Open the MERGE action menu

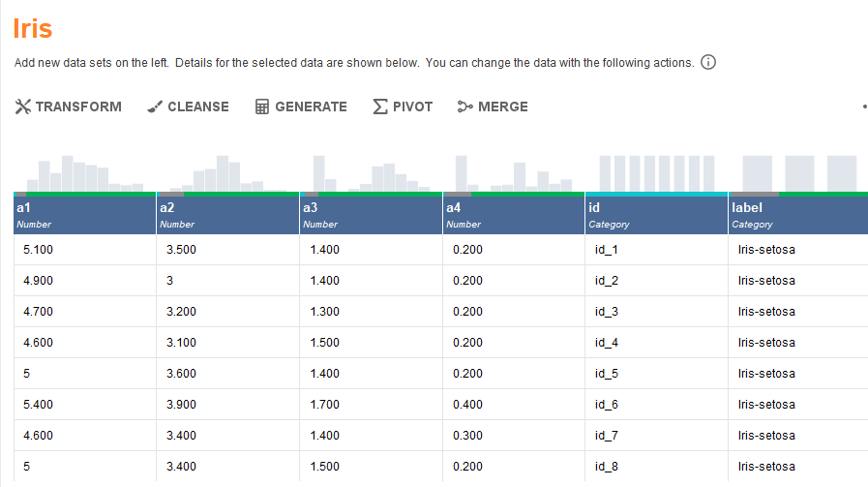[502, 107]
